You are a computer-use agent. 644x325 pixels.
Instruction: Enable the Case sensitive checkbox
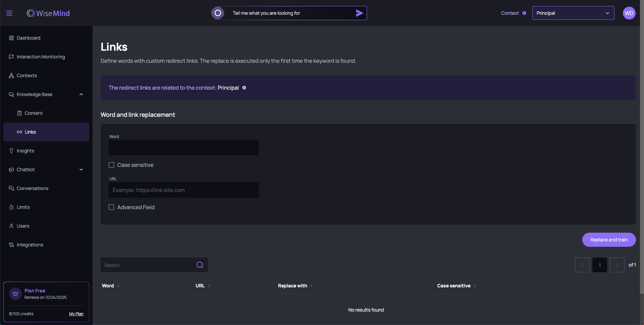coord(111,165)
